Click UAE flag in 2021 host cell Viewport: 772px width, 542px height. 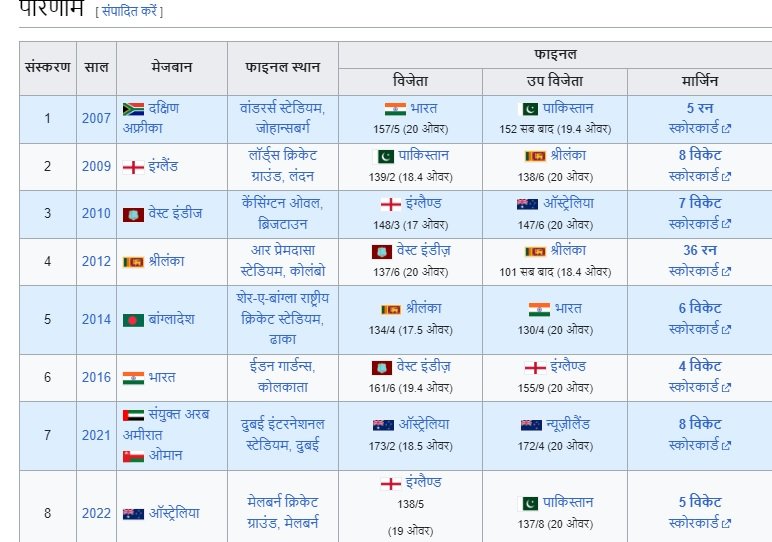[x=133, y=415]
